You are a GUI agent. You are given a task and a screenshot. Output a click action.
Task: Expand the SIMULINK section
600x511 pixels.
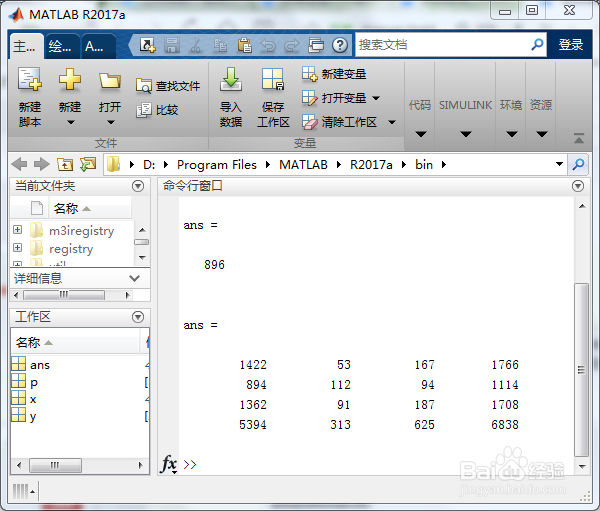pyautogui.click(x=465, y=134)
